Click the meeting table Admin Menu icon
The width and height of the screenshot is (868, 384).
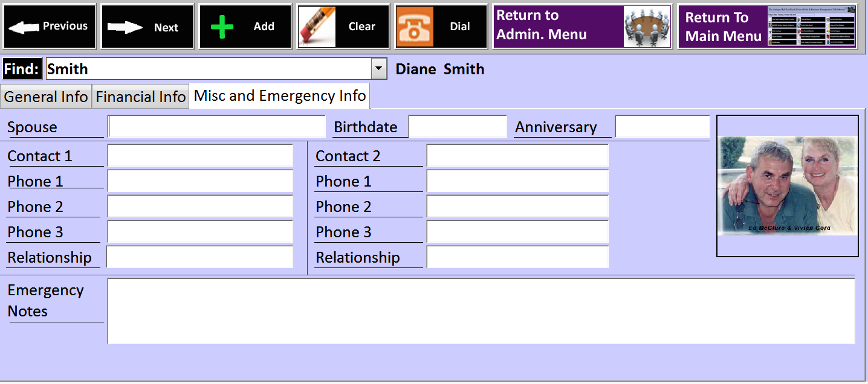click(x=647, y=27)
